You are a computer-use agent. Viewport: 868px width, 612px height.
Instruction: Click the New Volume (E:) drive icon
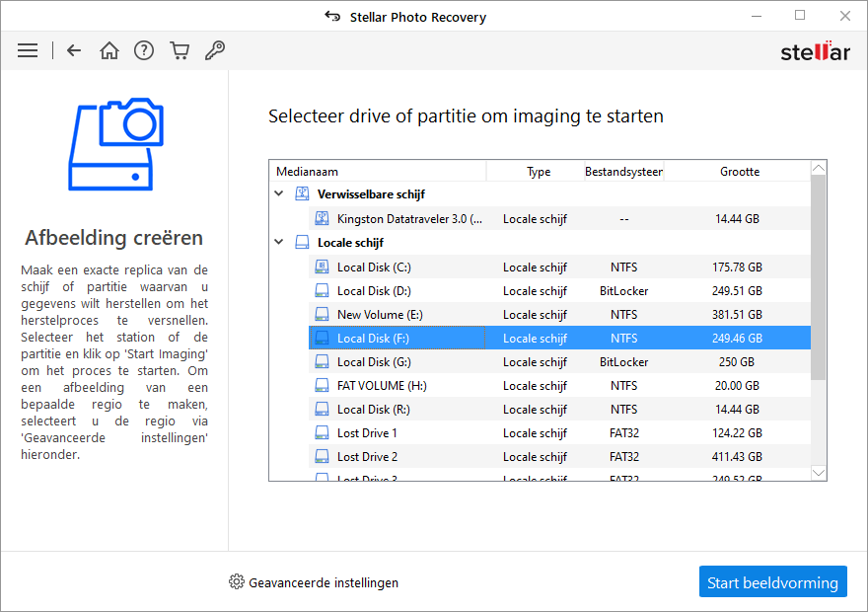point(322,315)
